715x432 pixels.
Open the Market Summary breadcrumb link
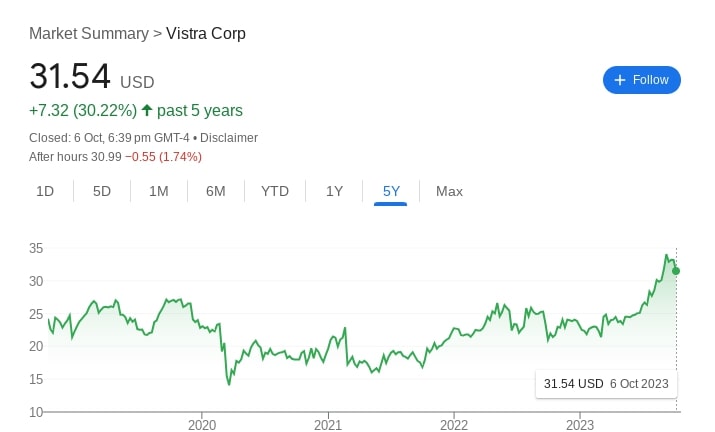[88, 33]
